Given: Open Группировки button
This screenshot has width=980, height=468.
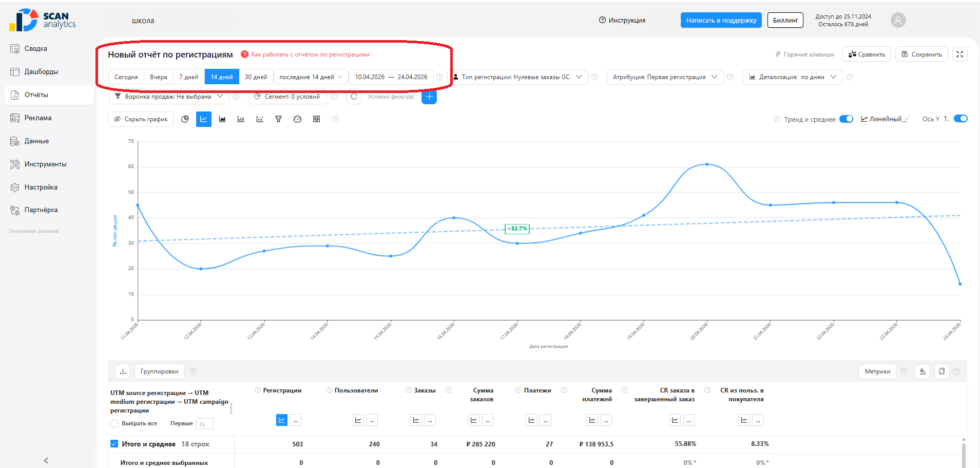Looking at the screenshot, I should 160,371.
